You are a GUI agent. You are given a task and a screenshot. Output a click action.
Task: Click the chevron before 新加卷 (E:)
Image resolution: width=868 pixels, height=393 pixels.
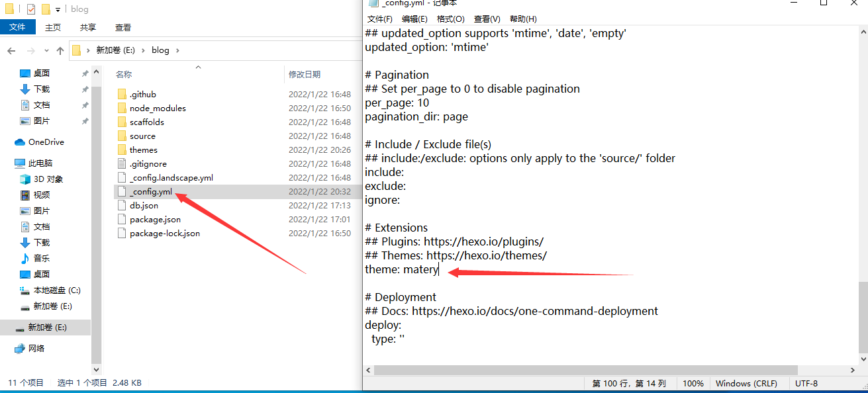(89, 50)
